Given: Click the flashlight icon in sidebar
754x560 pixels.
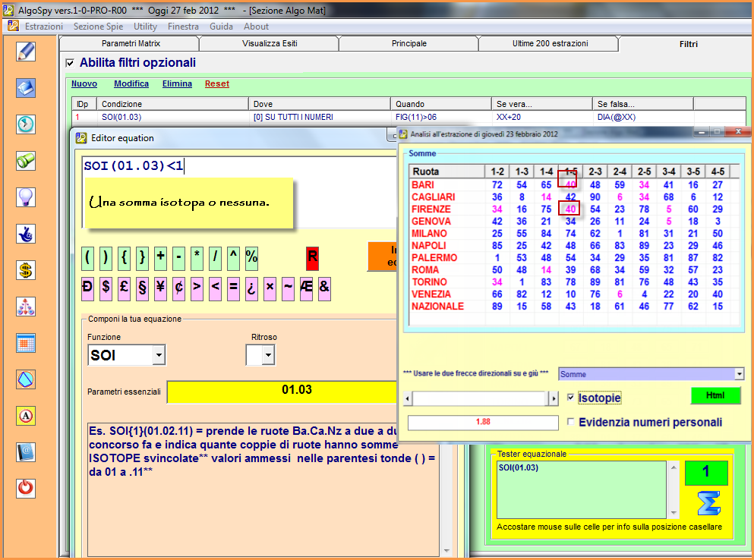Looking at the screenshot, I should point(26,160).
